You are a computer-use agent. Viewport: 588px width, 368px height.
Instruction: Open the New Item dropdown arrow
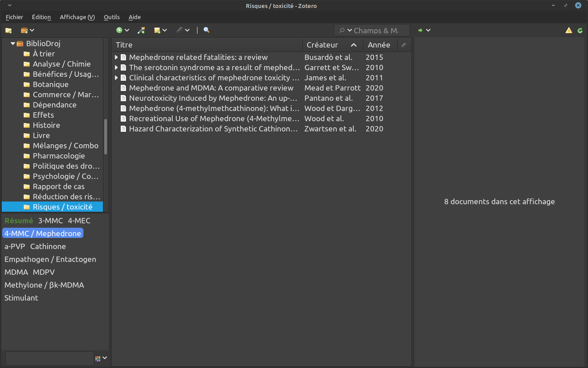[127, 30]
